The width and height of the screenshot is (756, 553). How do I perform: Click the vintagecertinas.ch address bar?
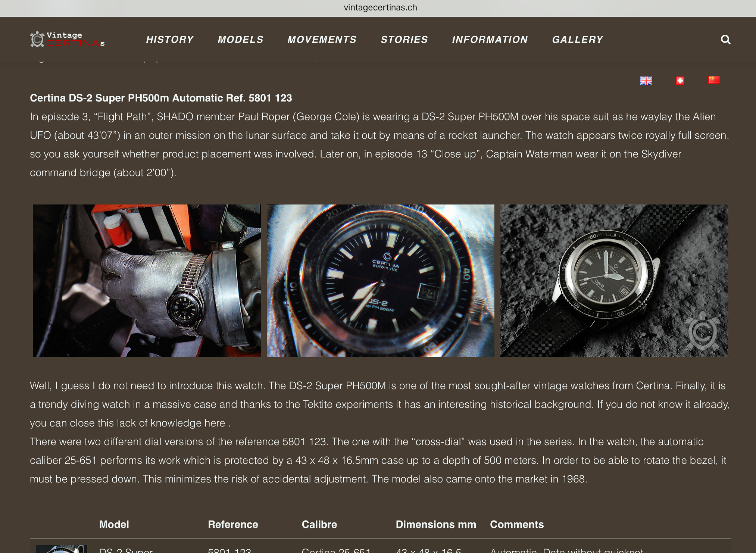pyautogui.click(x=380, y=8)
